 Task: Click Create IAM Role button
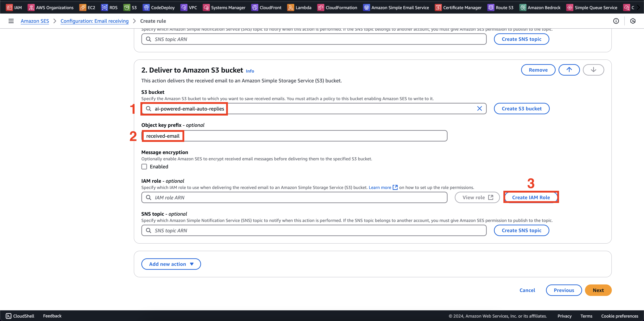pos(531,197)
